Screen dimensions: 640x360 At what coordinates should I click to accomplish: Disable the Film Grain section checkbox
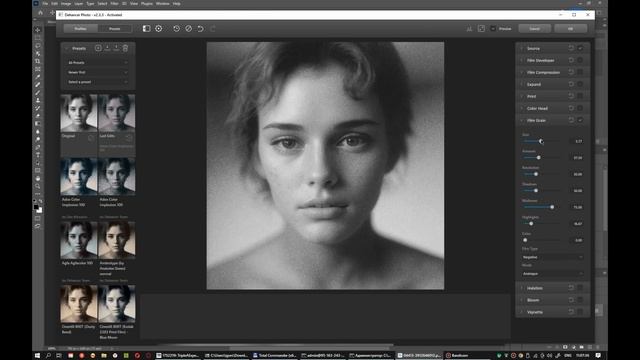pyautogui.click(x=580, y=120)
